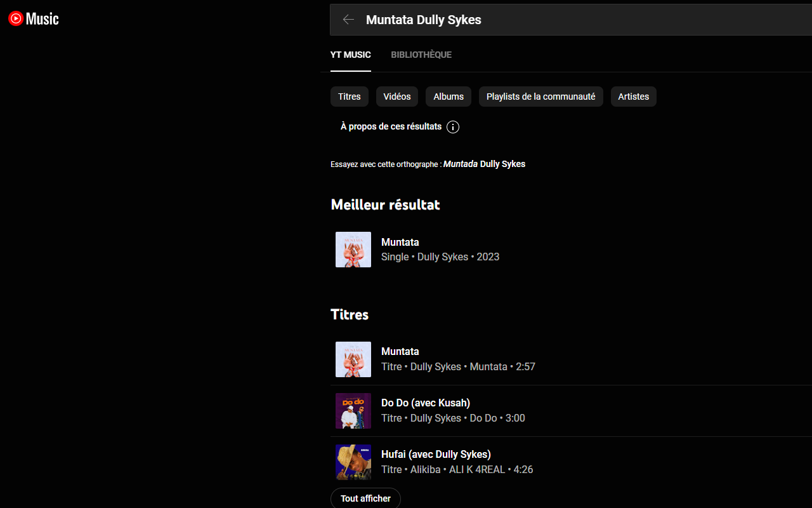Image resolution: width=812 pixels, height=508 pixels.
Task: Open the Muntata single title in Meilleur résultat
Action: (x=400, y=242)
